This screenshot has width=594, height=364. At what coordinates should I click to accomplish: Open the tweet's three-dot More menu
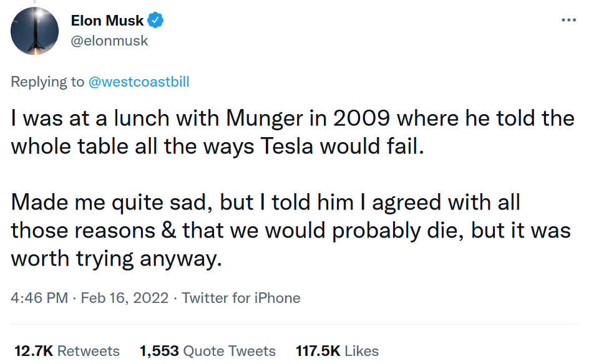[568, 20]
